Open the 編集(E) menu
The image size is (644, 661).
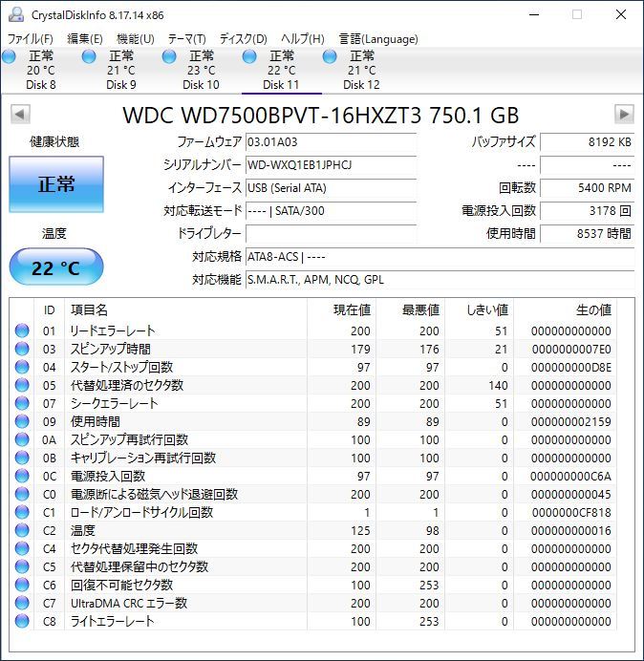pos(85,39)
